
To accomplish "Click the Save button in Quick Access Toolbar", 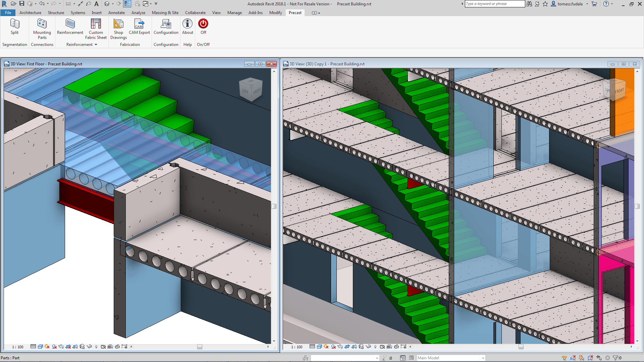I will point(21,4).
